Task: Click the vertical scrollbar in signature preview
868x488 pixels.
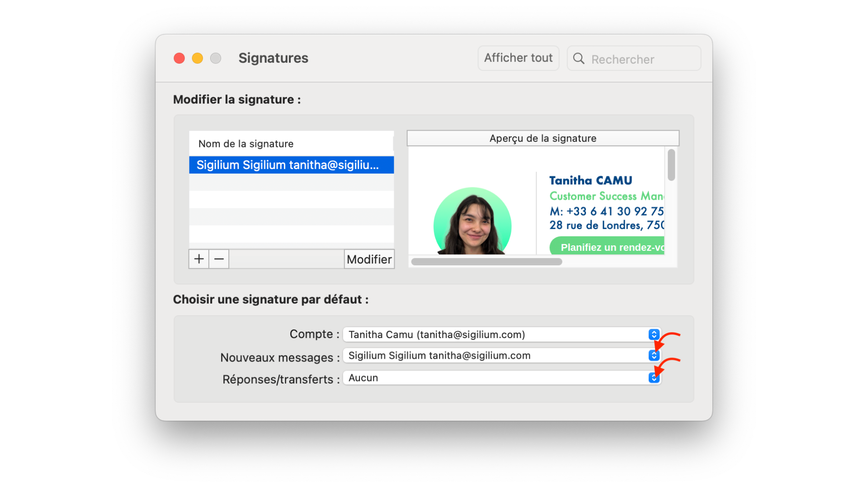Action: click(x=671, y=165)
